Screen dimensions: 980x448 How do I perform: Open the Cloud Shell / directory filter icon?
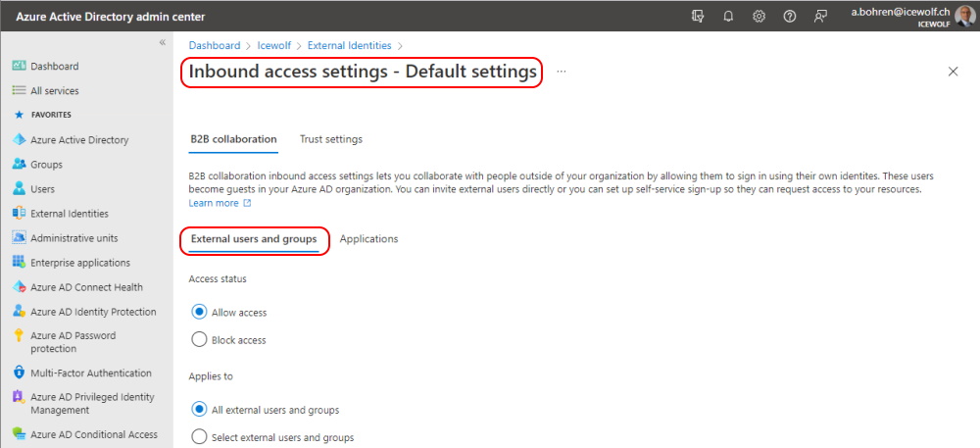pos(698,17)
